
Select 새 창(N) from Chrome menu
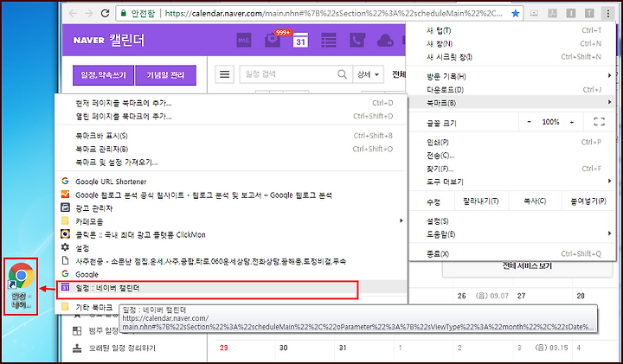511,44
